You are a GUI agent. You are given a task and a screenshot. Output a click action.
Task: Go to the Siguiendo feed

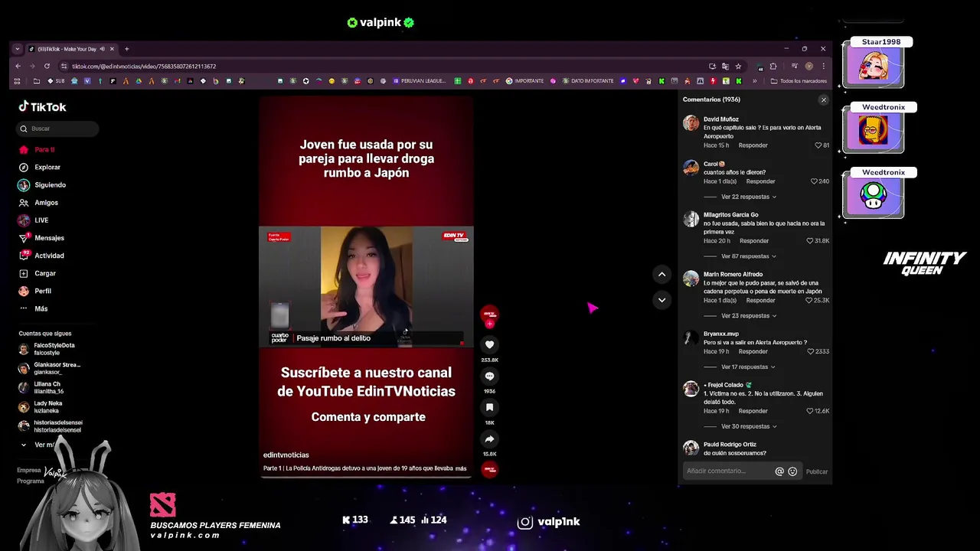click(x=42, y=184)
